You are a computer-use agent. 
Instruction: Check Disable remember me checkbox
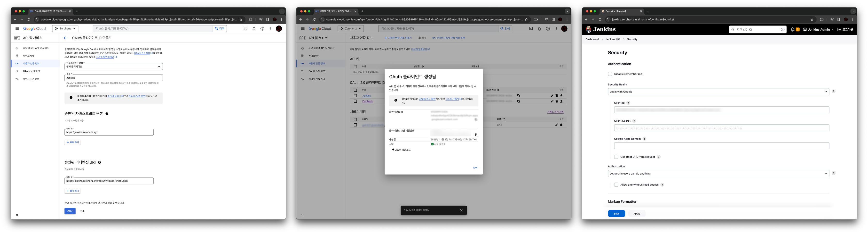point(610,74)
